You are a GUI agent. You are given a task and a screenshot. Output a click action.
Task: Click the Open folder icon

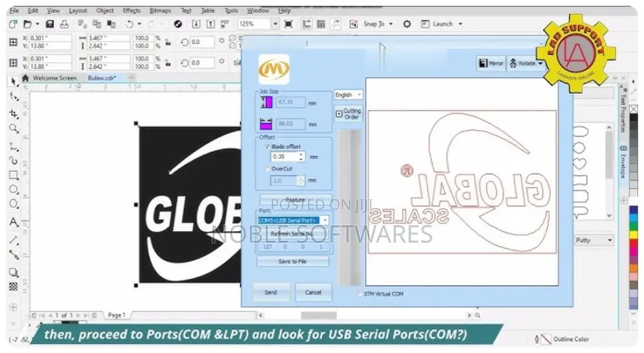(x=27, y=24)
